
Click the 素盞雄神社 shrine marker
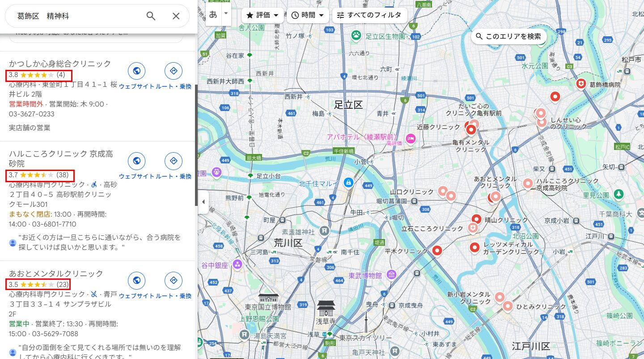(324, 231)
